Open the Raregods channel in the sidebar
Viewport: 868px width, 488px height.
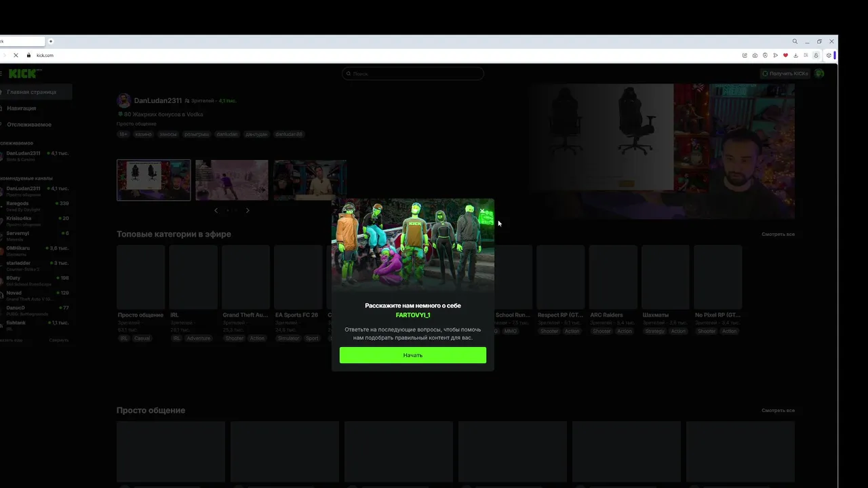[35, 206]
